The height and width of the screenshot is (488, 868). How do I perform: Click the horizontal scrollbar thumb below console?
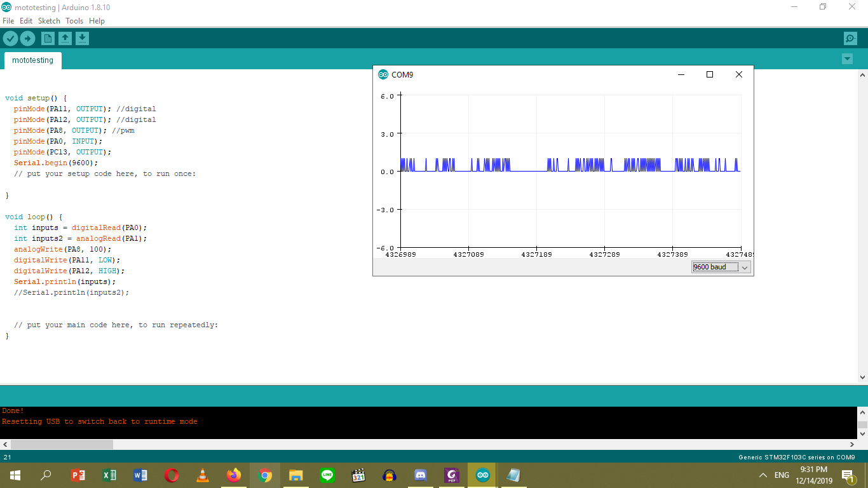click(x=62, y=445)
